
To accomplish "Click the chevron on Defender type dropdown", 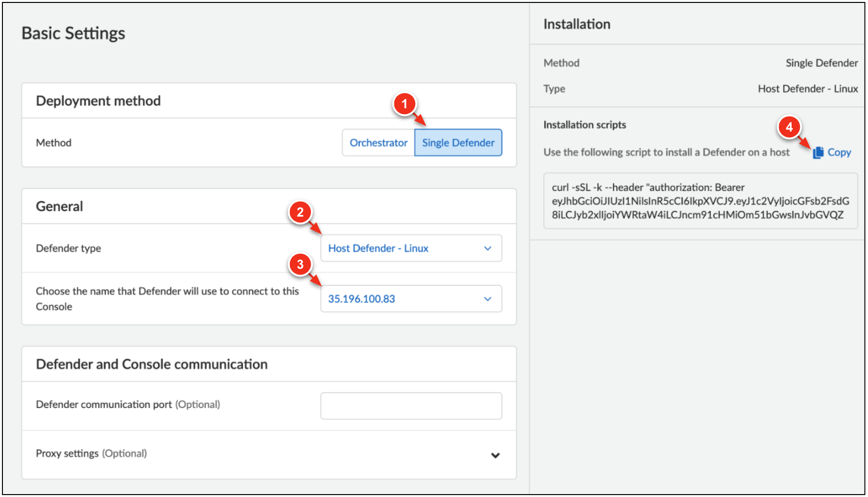I will click(x=487, y=248).
